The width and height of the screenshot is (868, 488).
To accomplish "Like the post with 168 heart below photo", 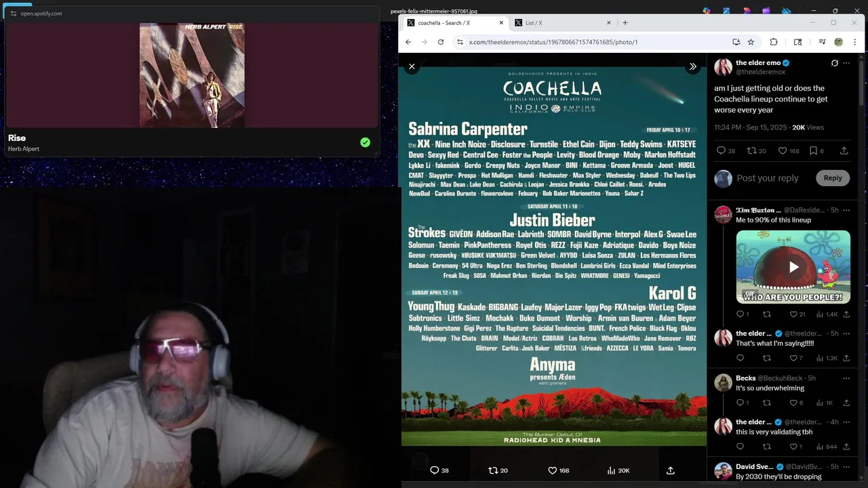I will (x=558, y=470).
